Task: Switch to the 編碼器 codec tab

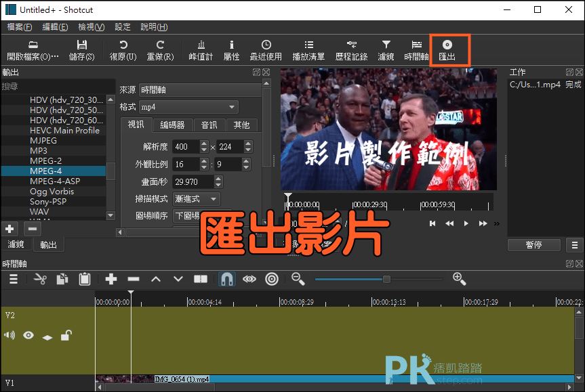Action: tap(172, 125)
